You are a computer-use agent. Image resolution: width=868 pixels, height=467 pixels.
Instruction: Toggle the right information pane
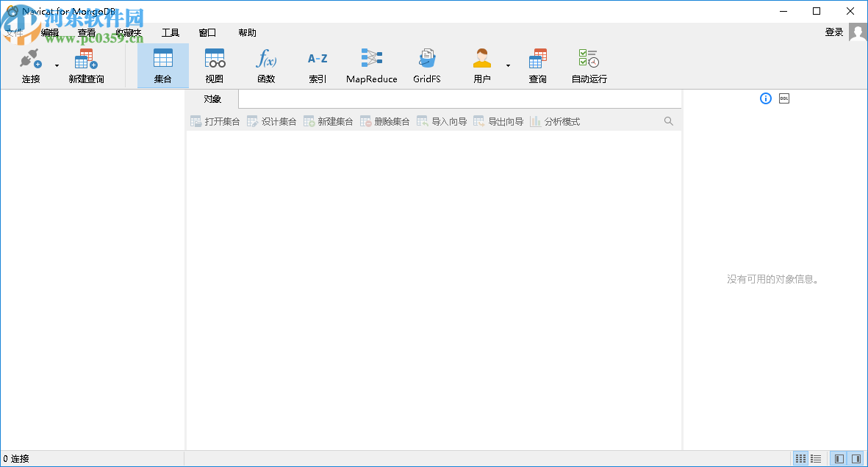tap(856, 459)
